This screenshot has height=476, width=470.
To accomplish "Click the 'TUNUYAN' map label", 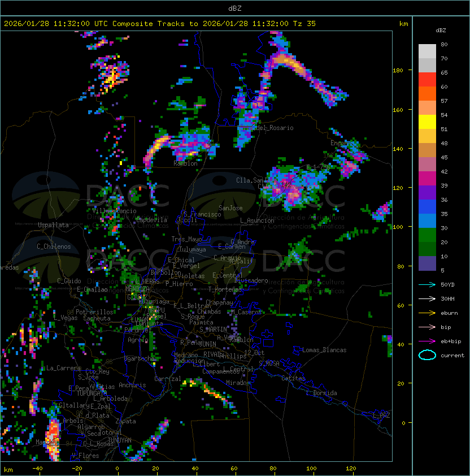I will coord(120,440).
